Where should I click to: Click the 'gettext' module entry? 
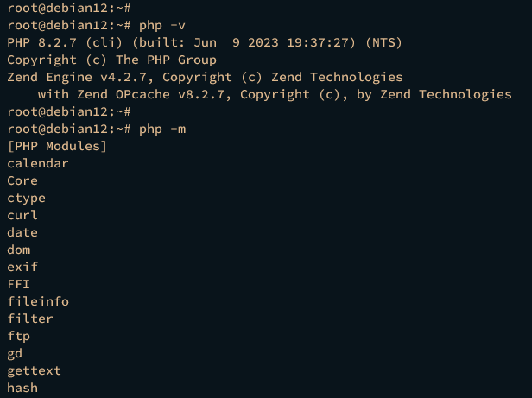pos(35,371)
